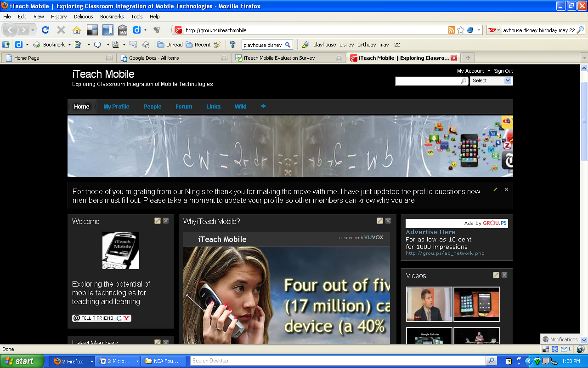The image size is (588, 368).
Task: Edit the announcement with the pencil icon
Action: click(x=495, y=190)
